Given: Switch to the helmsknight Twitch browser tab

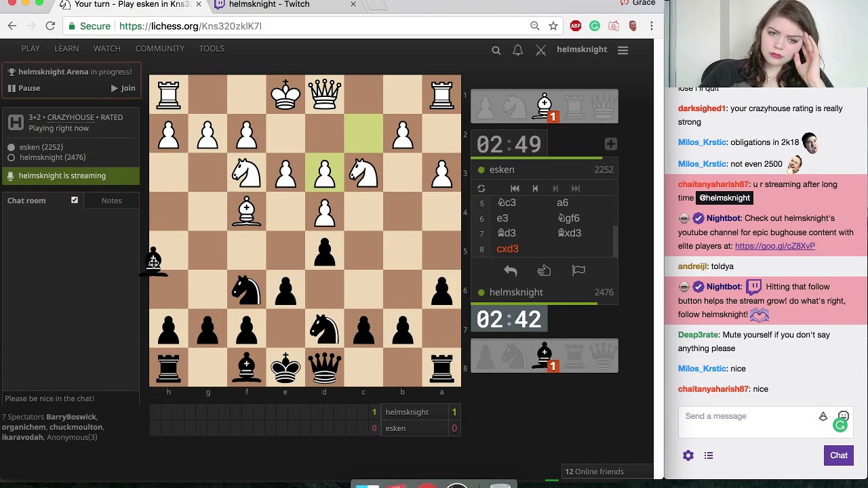Looking at the screenshot, I should 285,5.
